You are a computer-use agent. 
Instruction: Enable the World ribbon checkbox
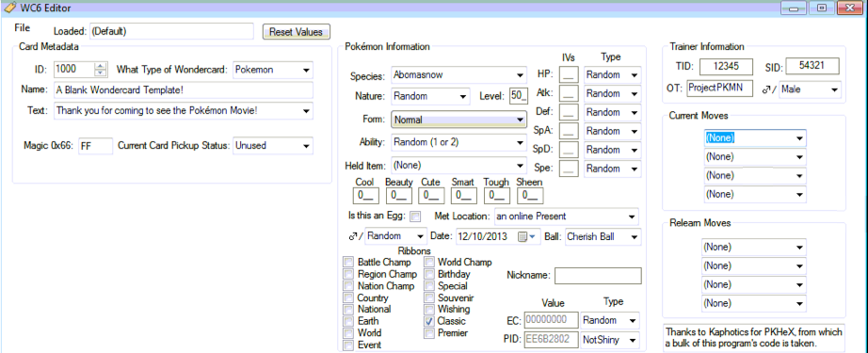tap(348, 333)
